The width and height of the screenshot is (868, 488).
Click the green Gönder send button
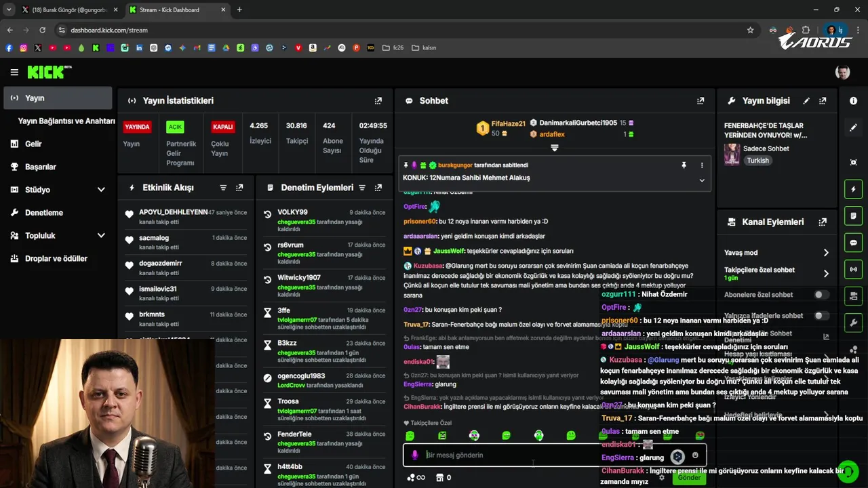[689, 477]
